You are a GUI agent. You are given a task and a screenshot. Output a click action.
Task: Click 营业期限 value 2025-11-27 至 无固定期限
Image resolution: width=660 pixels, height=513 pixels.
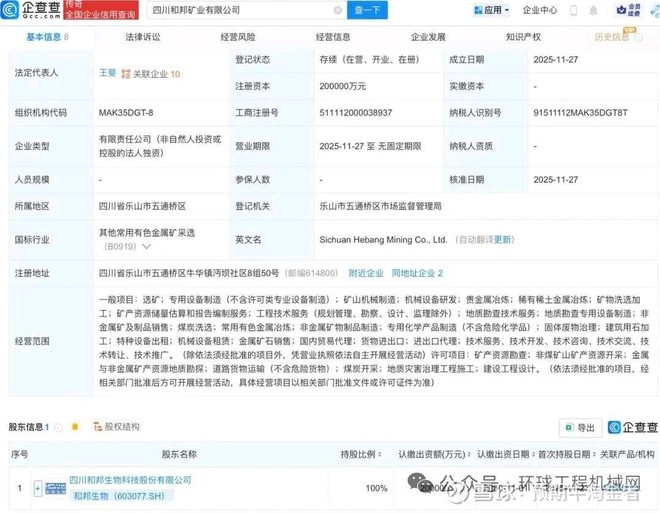tap(370, 146)
